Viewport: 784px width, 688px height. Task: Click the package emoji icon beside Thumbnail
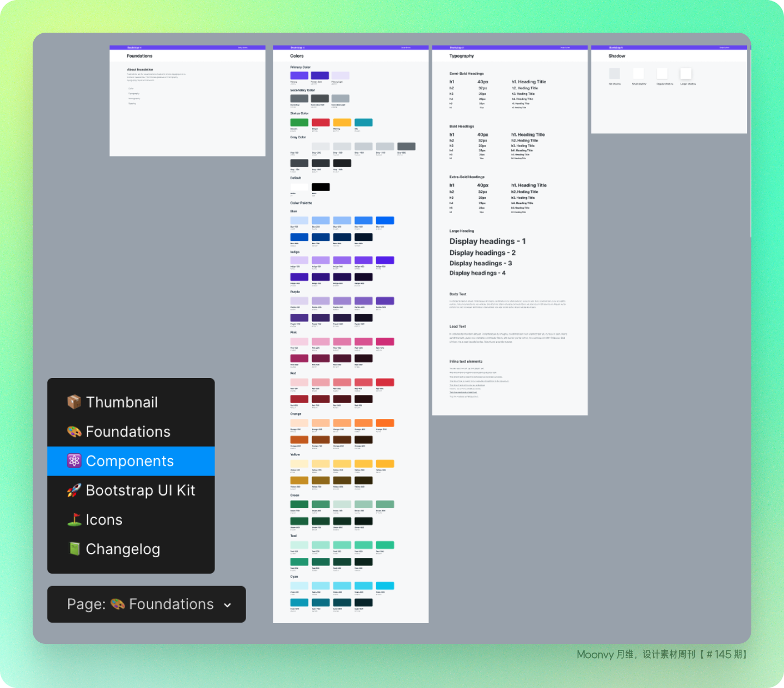tap(74, 402)
